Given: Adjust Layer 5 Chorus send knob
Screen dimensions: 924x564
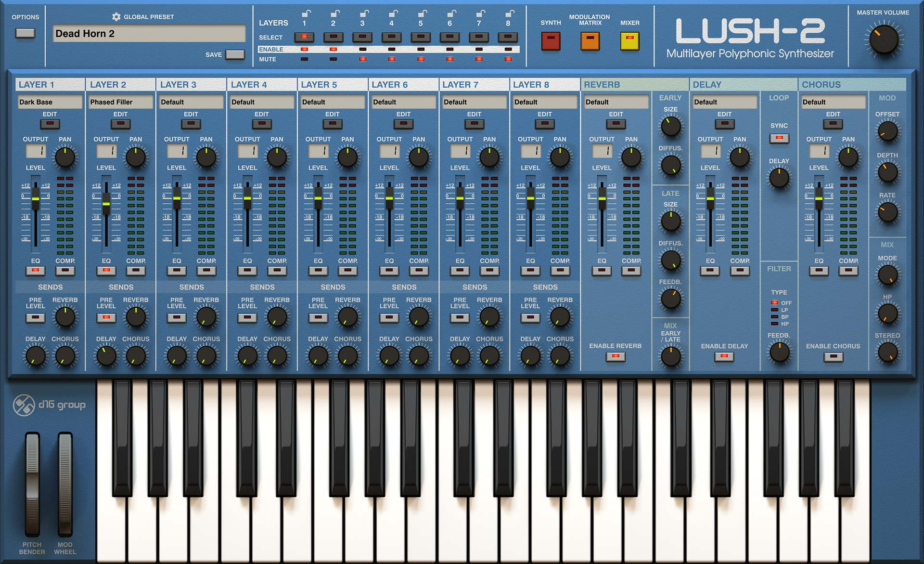Looking at the screenshot, I should (x=347, y=356).
